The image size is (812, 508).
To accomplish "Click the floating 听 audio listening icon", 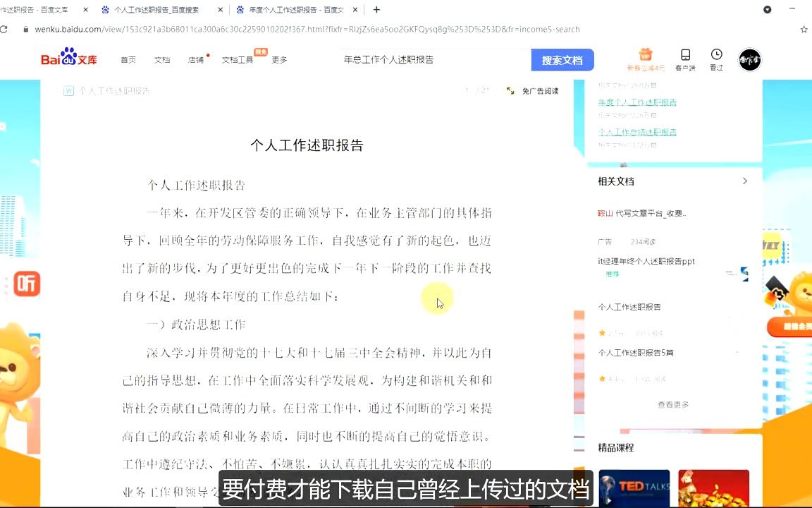I will (25, 284).
